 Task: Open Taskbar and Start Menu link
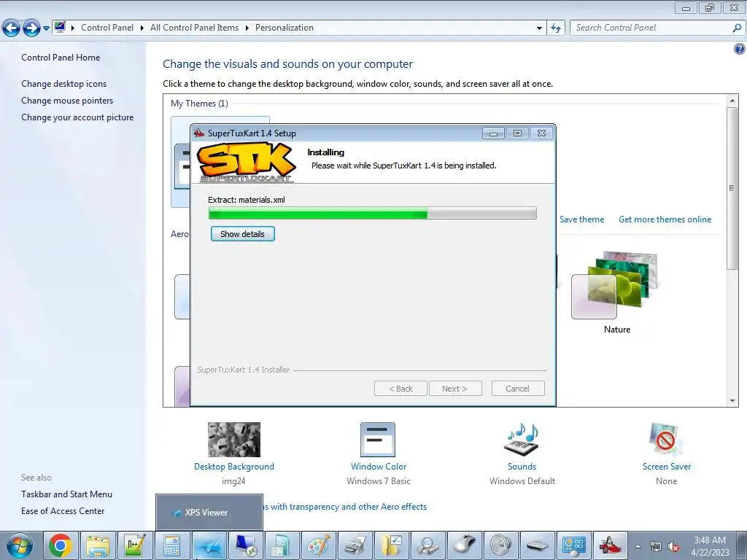[66, 494]
